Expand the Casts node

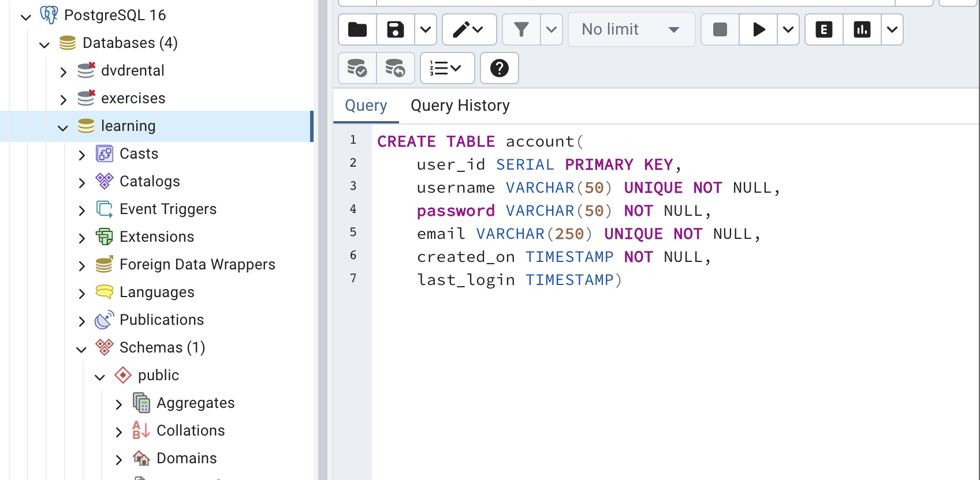point(81,155)
